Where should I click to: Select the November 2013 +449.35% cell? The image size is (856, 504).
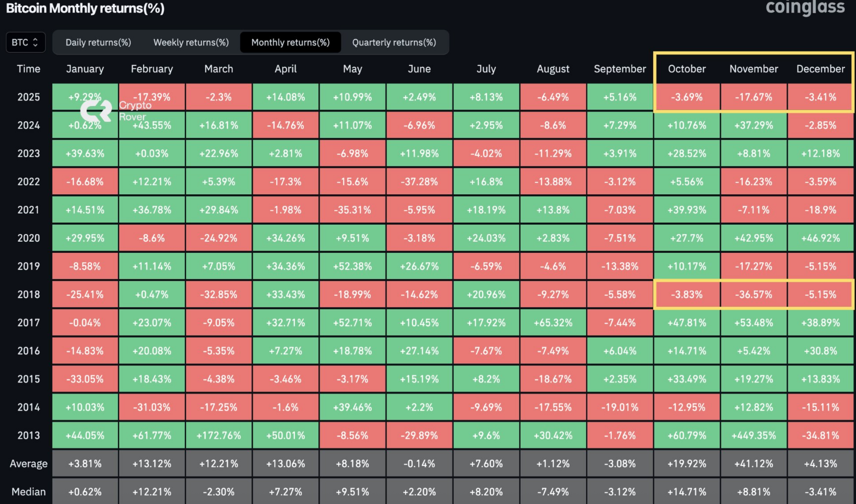coord(754,435)
